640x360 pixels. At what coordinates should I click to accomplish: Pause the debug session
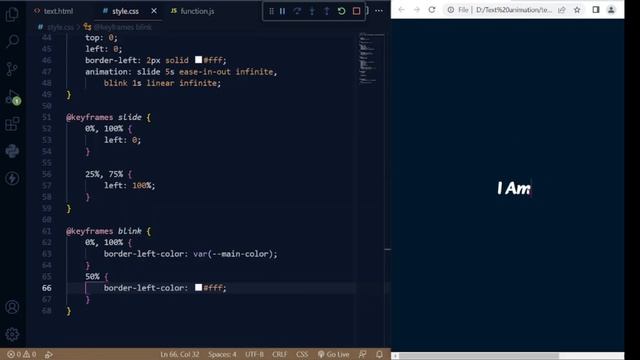pos(282,11)
